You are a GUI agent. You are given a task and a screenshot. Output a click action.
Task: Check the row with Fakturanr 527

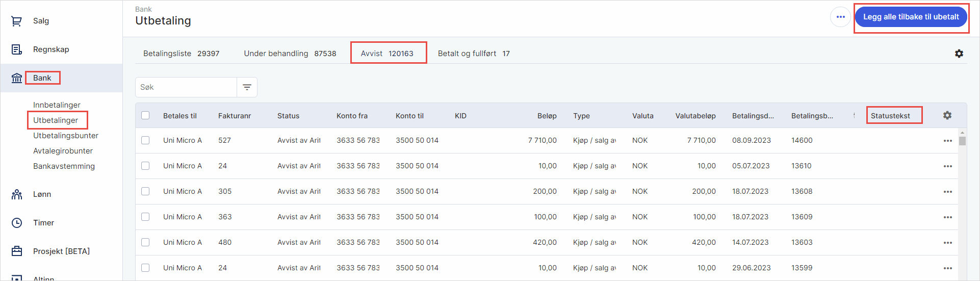[x=145, y=140]
